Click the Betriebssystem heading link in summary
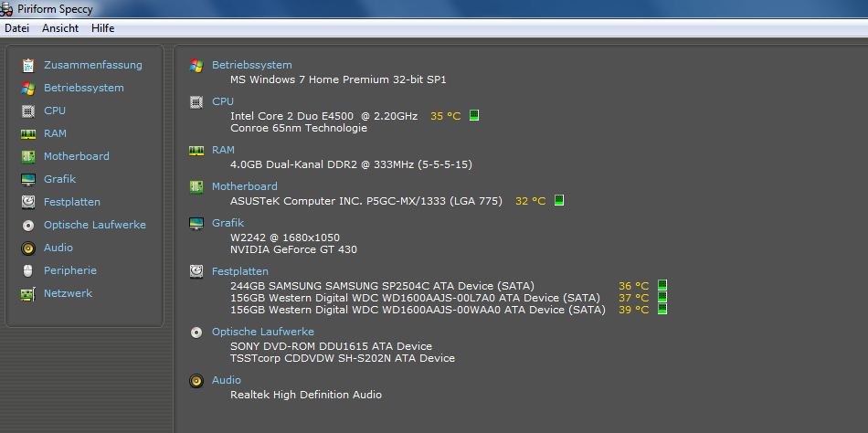 [252, 66]
